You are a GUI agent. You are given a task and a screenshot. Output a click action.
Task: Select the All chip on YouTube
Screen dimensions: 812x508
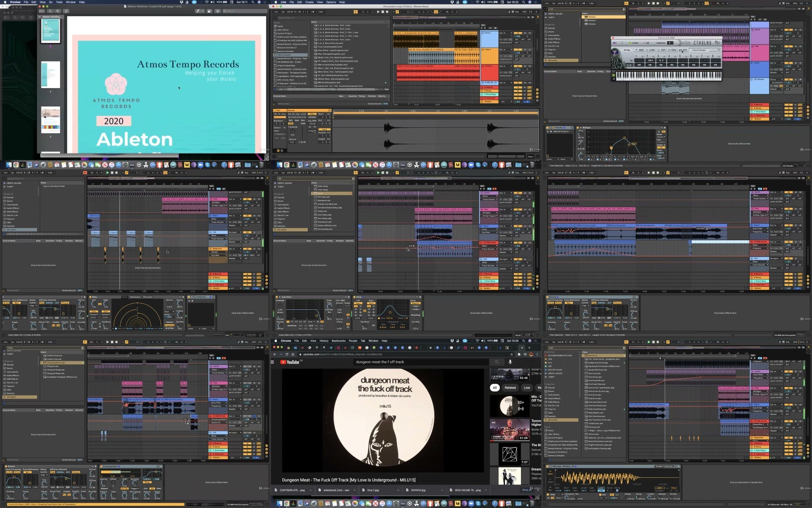tap(495, 387)
